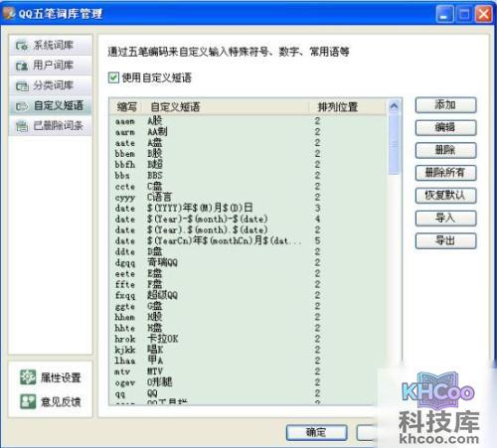Viewport: 497px width, 448px height.
Task: Sort by the 排列位置 column header
Action: coord(347,107)
